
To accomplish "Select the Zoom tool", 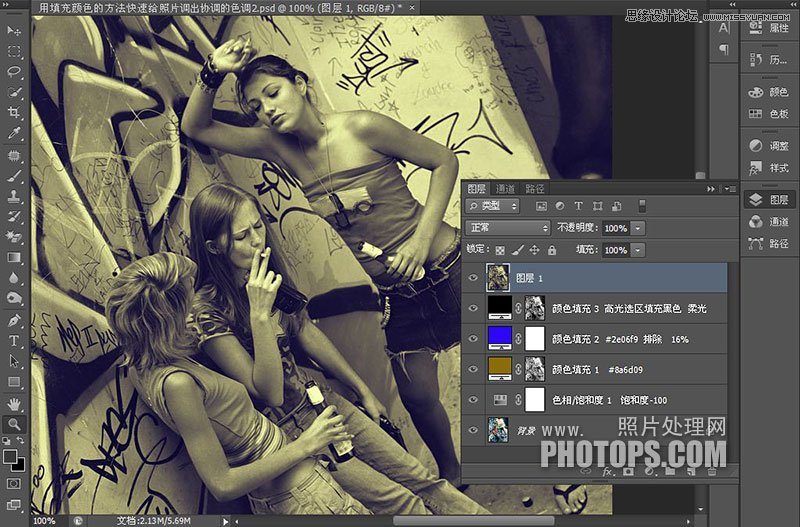I will click(x=14, y=424).
